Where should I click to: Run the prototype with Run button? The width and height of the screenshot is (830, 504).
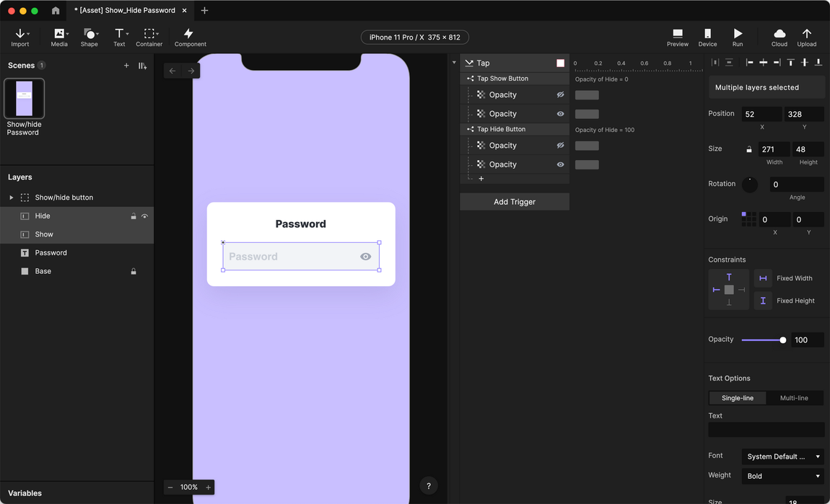pyautogui.click(x=738, y=37)
